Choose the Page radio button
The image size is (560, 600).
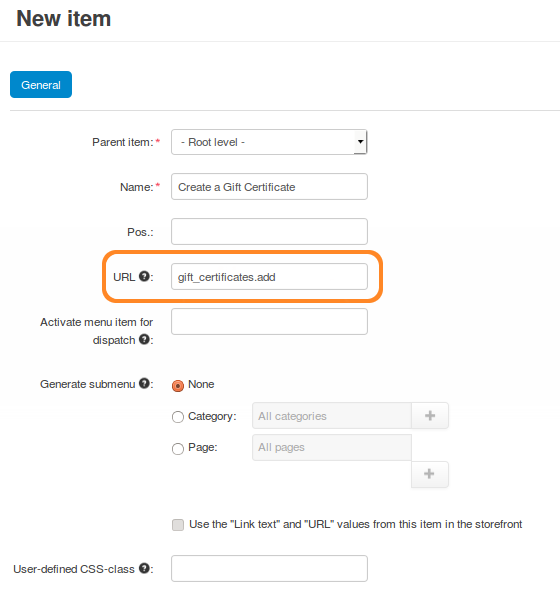[178, 448]
